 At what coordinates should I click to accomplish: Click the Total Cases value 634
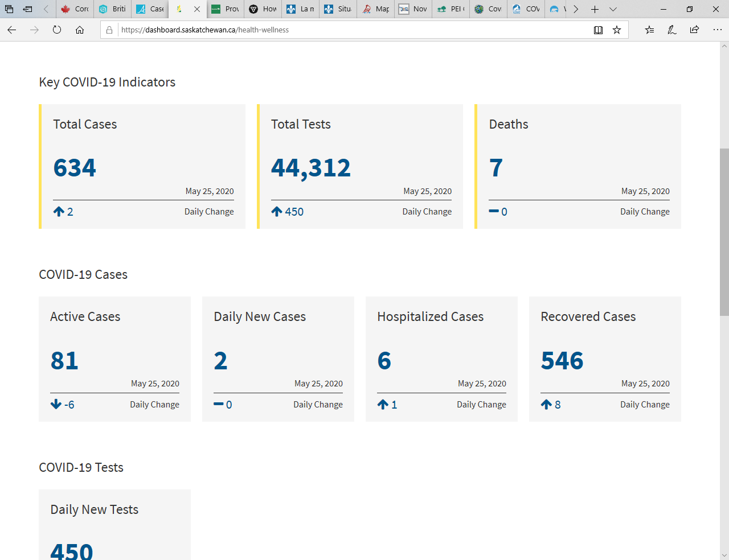click(75, 168)
